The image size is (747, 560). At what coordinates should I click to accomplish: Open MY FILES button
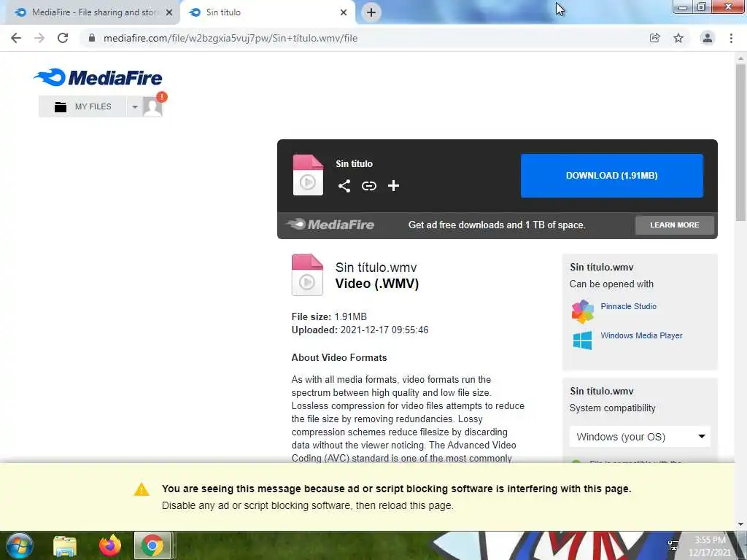coord(82,106)
